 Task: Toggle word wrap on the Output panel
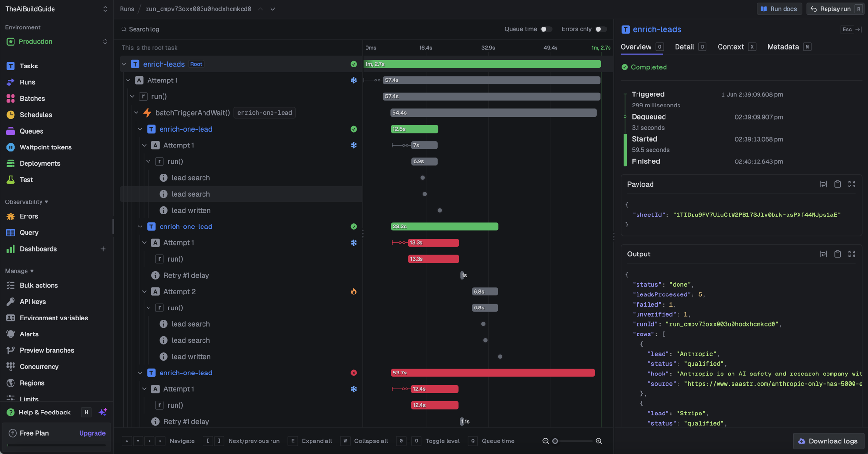point(823,254)
